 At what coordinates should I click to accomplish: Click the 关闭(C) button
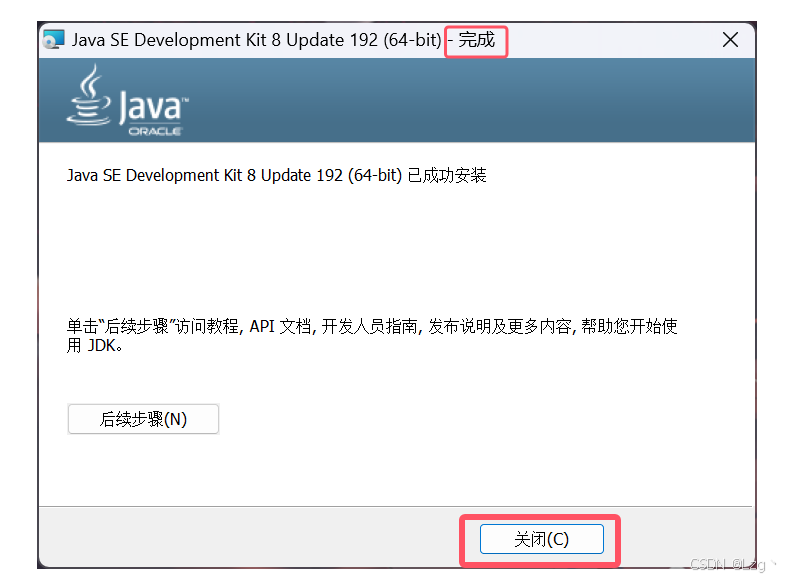(541, 539)
